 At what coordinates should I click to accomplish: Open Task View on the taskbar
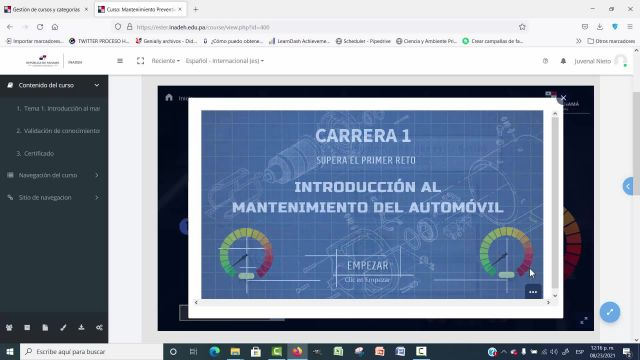tap(193, 351)
